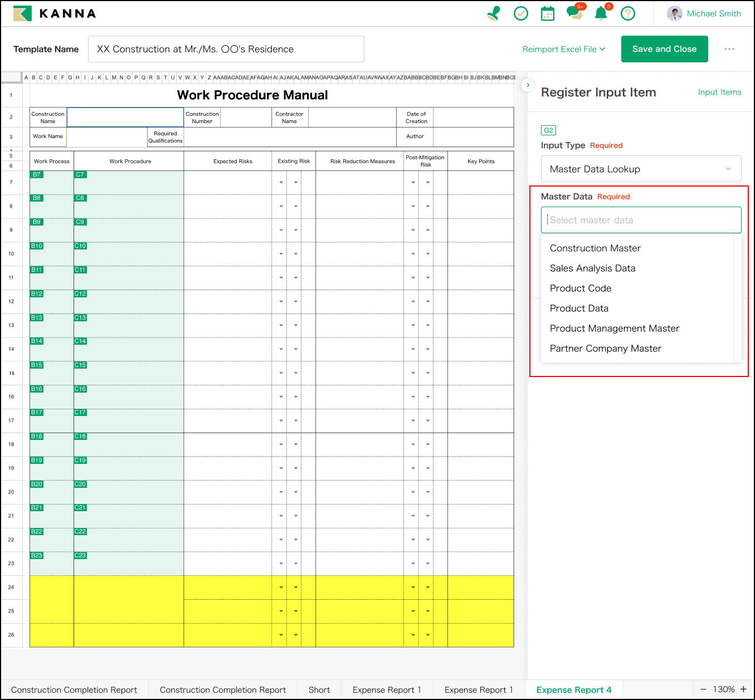Open the notifications bell icon

point(601,13)
